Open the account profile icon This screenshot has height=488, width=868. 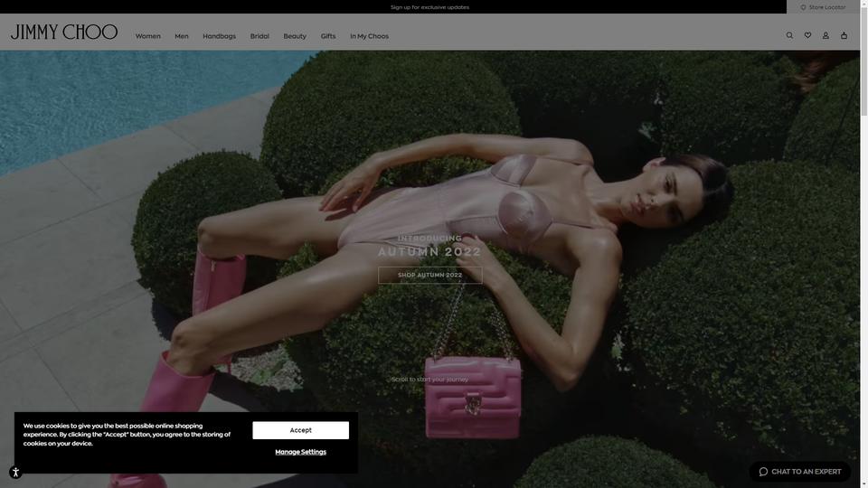[826, 35]
